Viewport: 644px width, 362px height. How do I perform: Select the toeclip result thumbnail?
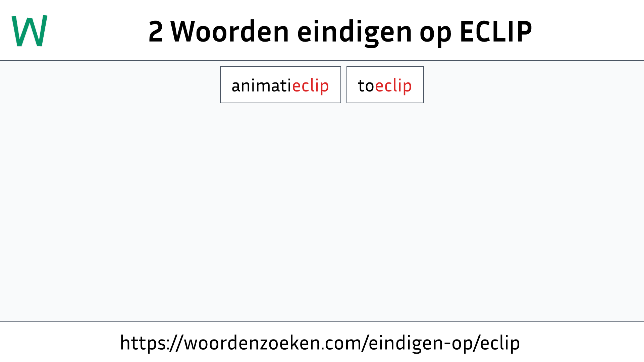385,84
